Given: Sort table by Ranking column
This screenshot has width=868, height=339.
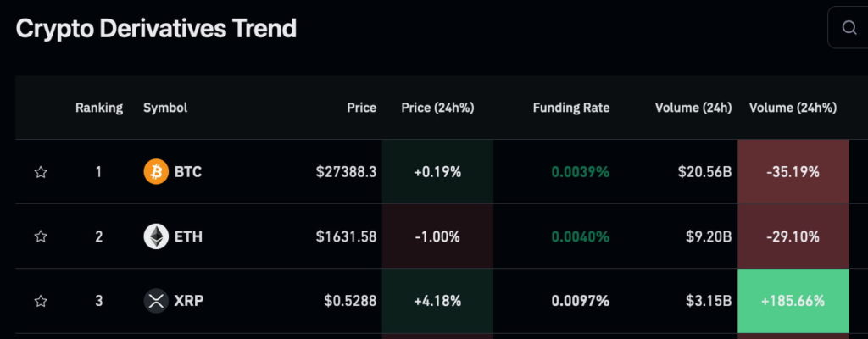Looking at the screenshot, I should (x=99, y=108).
